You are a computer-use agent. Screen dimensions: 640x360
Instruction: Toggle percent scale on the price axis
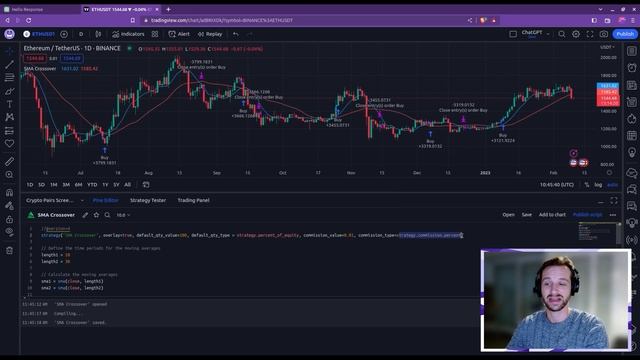point(587,185)
